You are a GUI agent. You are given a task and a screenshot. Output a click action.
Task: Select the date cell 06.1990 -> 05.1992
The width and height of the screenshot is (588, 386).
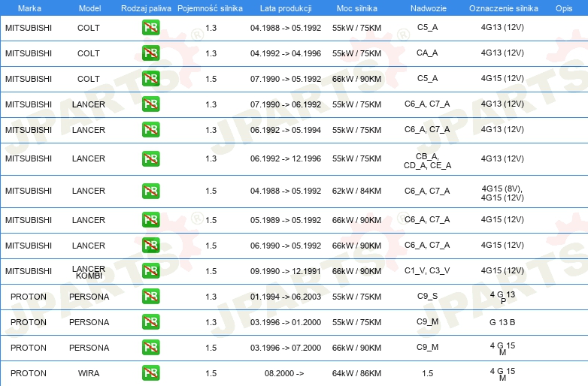(x=286, y=246)
